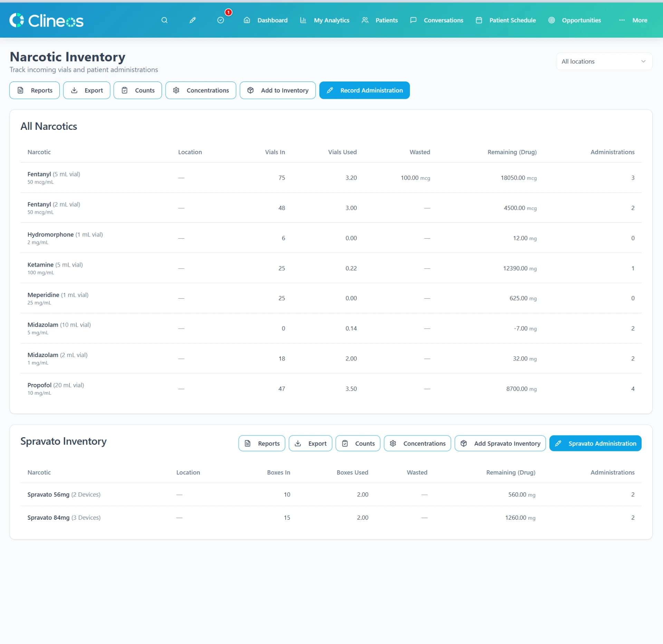The height and width of the screenshot is (644, 663).
Task: Click Export button in Narcotic Inventory
Action: click(87, 90)
